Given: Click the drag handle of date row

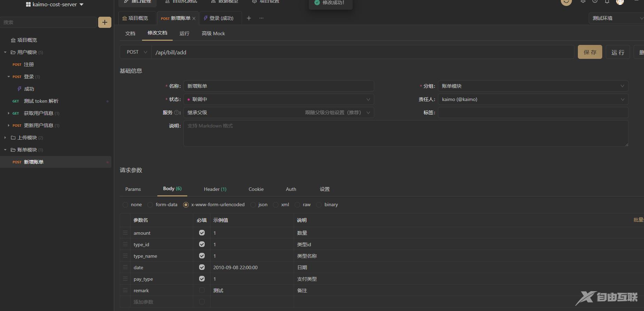Looking at the screenshot, I should point(125,267).
